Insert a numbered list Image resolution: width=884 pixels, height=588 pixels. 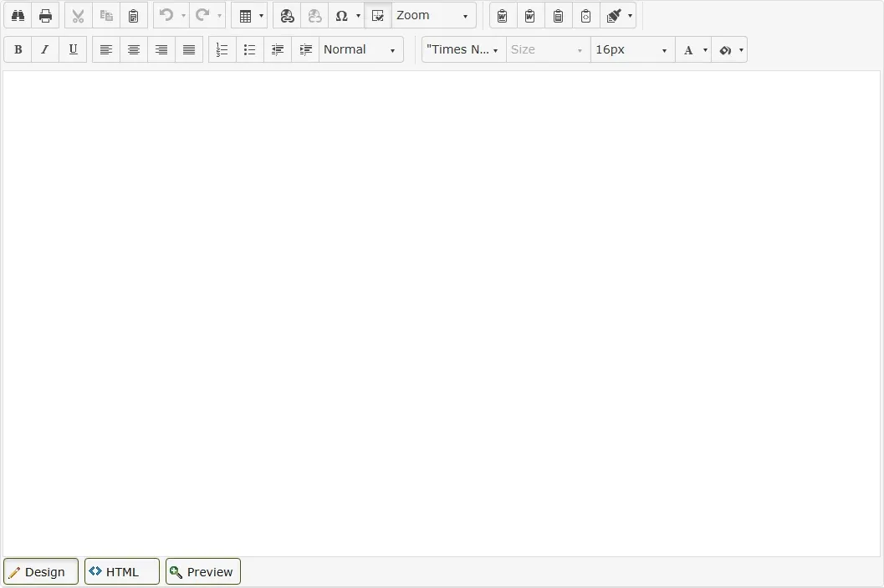(222, 49)
